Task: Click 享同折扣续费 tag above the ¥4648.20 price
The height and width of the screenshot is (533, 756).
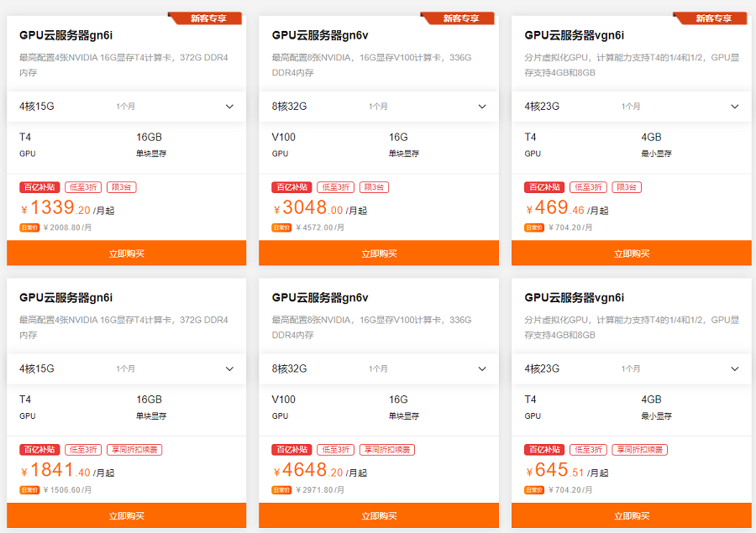Action: coord(387,450)
